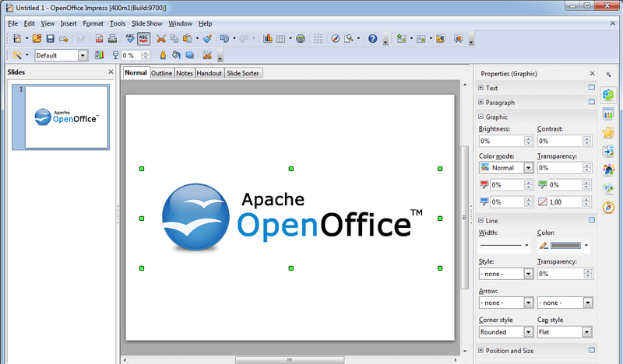Toggle Display Grid icon
This screenshot has height=364, width=623.
tap(318, 39)
